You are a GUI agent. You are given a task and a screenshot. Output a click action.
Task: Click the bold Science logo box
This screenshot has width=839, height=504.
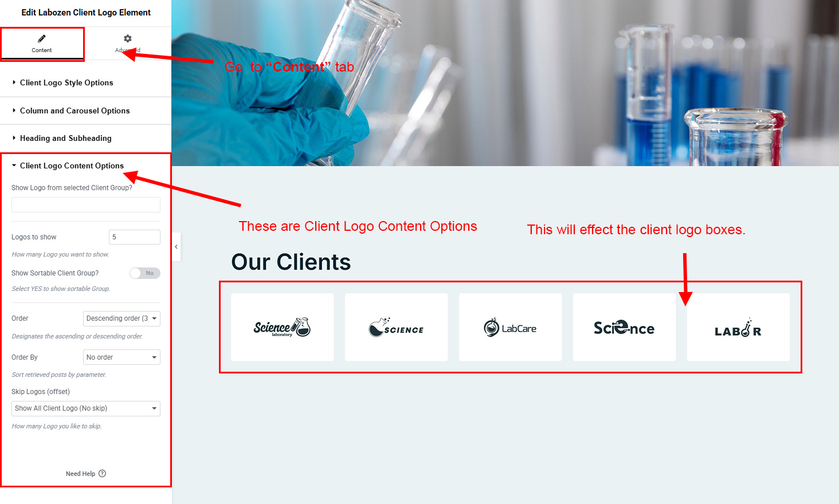[x=624, y=327]
